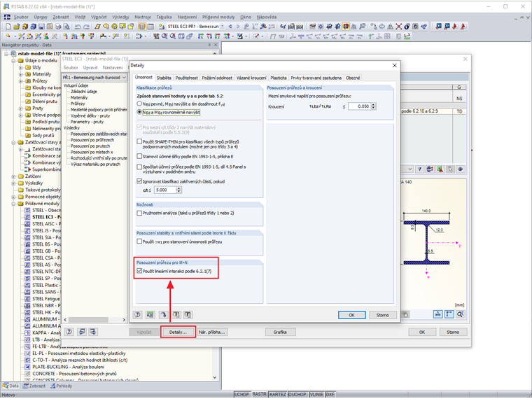This screenshot has height=399, width=532.
Task: Click Storno button of STEEL EC3 window
Action: pos(453,332)
